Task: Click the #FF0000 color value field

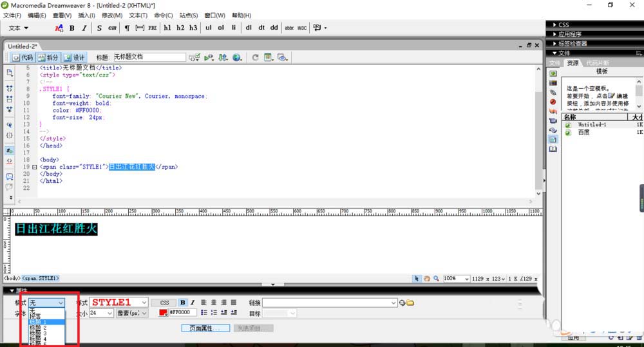Action: (x=182, y=312)
